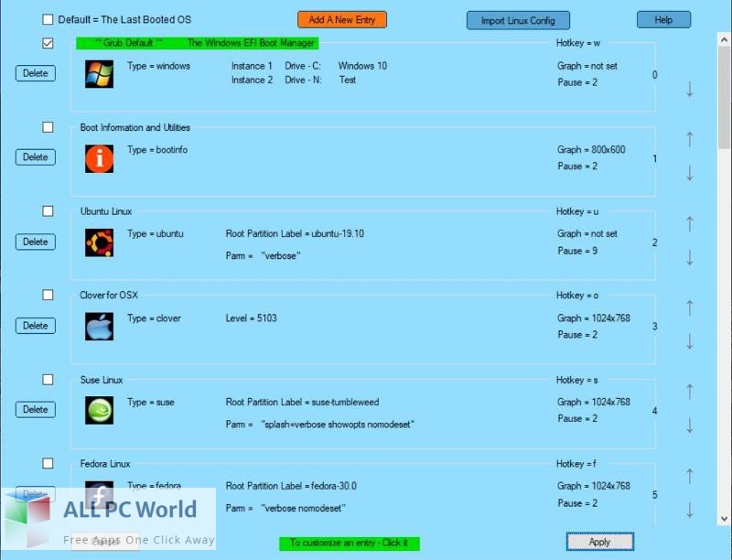The image size is (732, 560).
Task: Click the 'Pause = 9' value
Action: [x=577, y=251]
